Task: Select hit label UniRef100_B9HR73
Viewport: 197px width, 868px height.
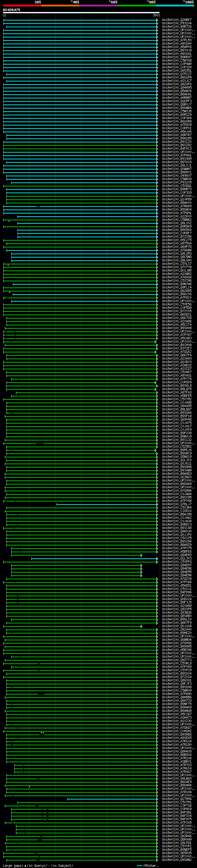Action: coord(176,189)
